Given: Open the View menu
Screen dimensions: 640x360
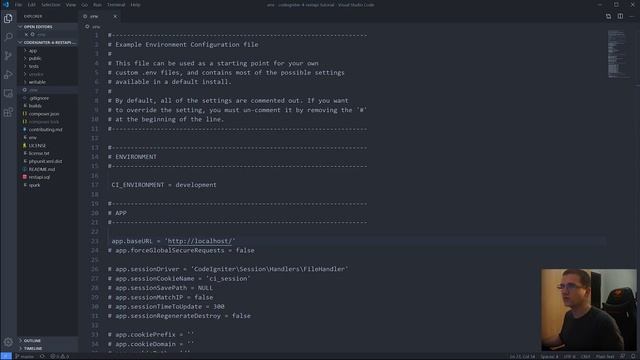Looking at the screenshot, I should click(x=71, y=5).
